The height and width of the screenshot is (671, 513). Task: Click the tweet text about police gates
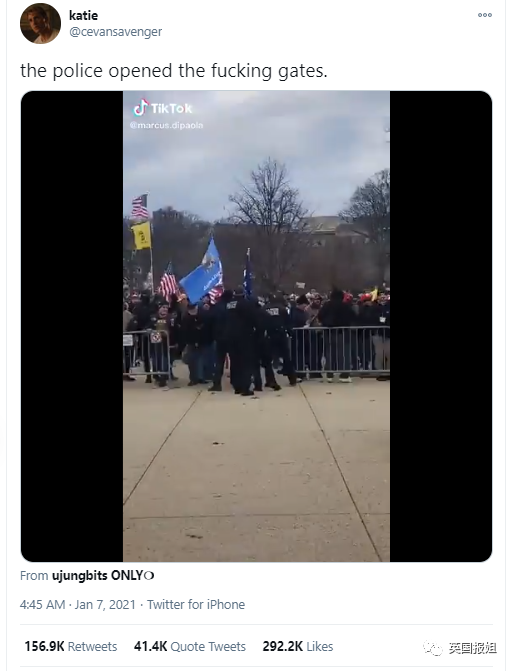pyautogui.click(x=174, y=71)
